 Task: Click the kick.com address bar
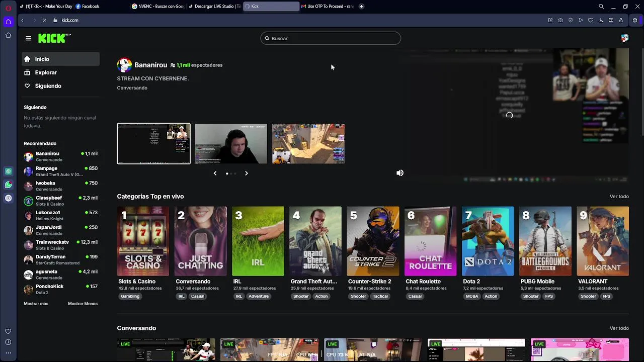tap(70, 20)
